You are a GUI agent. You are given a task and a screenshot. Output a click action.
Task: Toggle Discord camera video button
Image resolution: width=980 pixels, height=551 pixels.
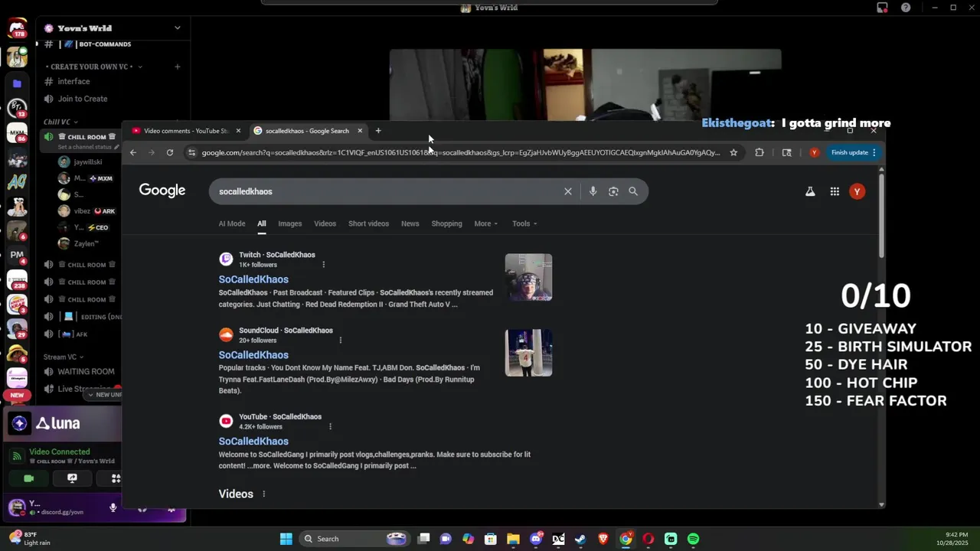tap(29, 478)
